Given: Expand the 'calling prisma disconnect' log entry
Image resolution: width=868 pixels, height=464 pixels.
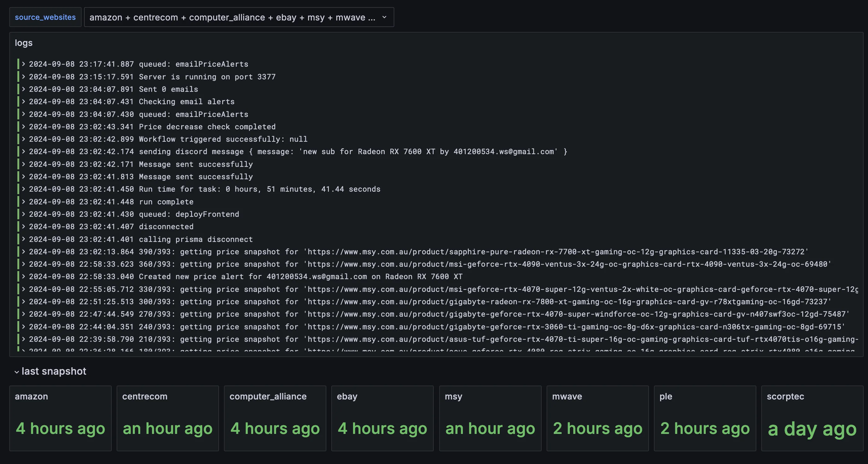Looking at the screenshot, I should tap(23, 239).
